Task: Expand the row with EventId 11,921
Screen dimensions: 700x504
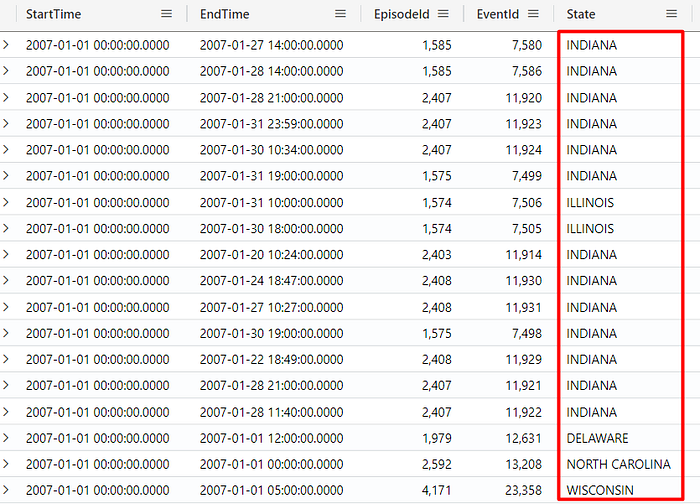Action: 6,385
